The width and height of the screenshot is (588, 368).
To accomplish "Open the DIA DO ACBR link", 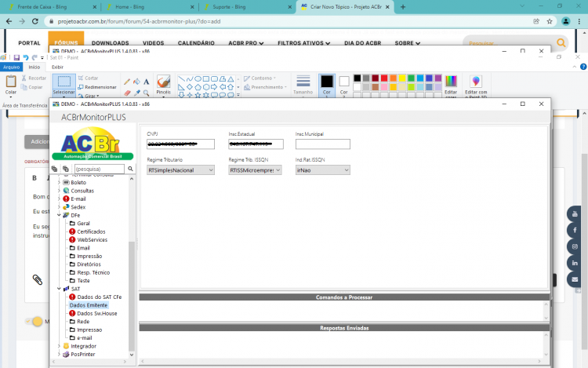I will pos(363,43).
